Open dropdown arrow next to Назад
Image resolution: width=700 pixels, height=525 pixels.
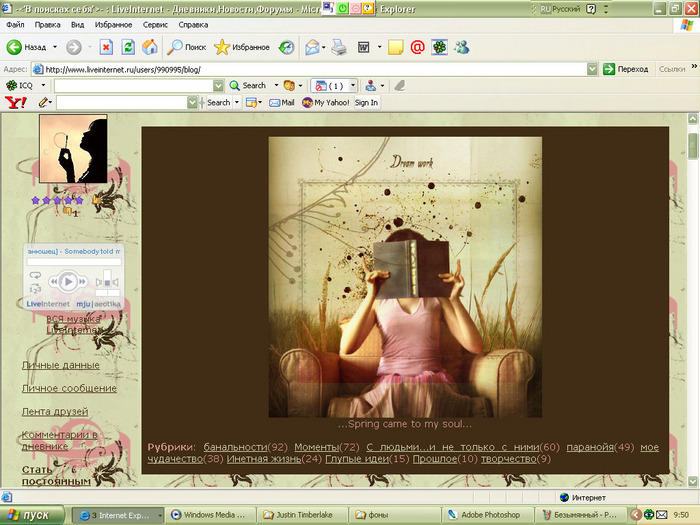coord(55,47)
